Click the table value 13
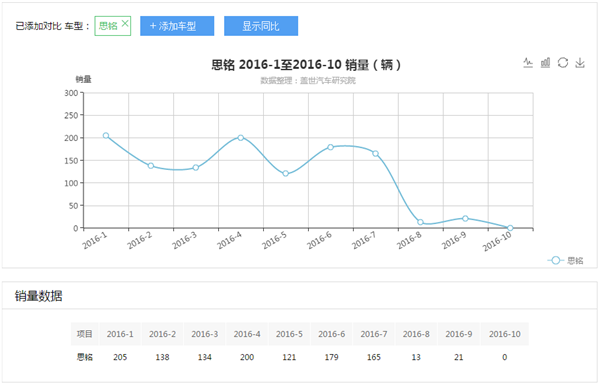The width and height of the screenshot is (600, 385). pyautogui.click(x=416, y=357)
